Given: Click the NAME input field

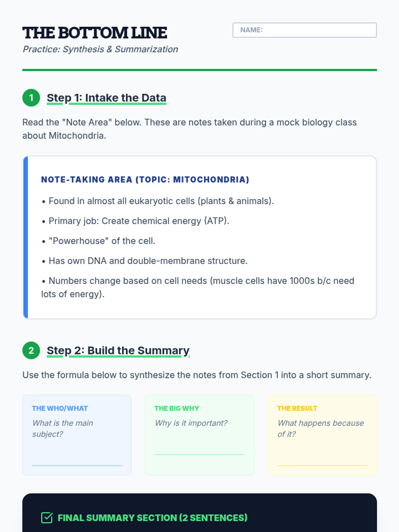Looking at the screenshot, I should pyautogui.click(x=304, y=30).
